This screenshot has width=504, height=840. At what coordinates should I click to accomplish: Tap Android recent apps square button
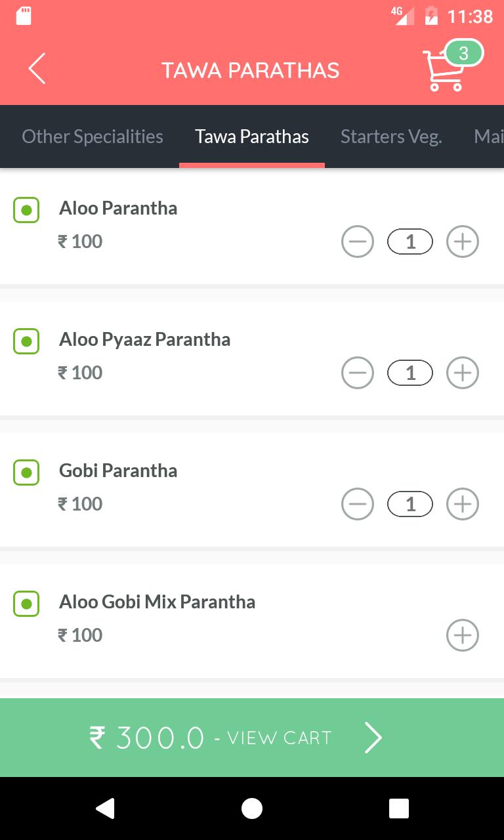[x=399, y=808]
